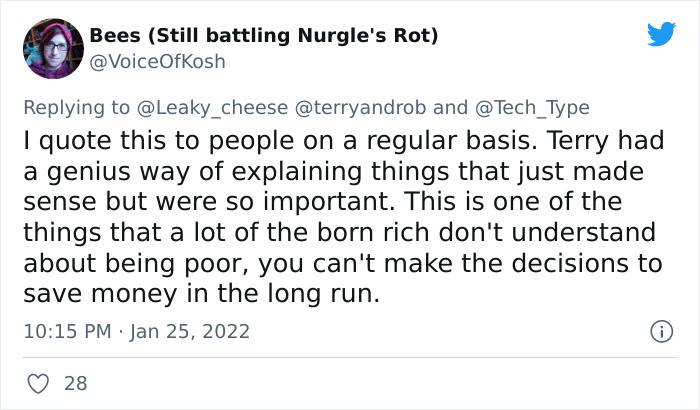Open the @VoiceOfKosh handle link
Image resolution: width=700 pixels, height=410 pixels.
click(157, 61)
